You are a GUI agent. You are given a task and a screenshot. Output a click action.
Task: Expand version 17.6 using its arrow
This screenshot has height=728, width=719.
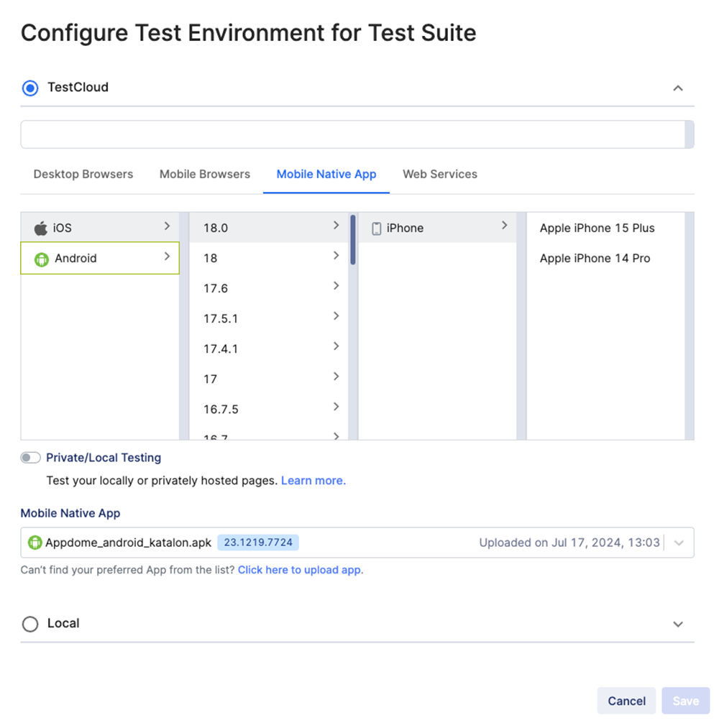pos(336,285)
